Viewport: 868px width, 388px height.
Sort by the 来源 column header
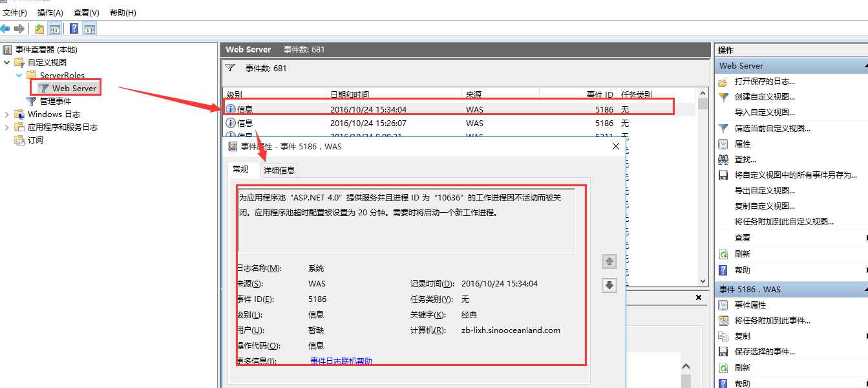[500, 94]
